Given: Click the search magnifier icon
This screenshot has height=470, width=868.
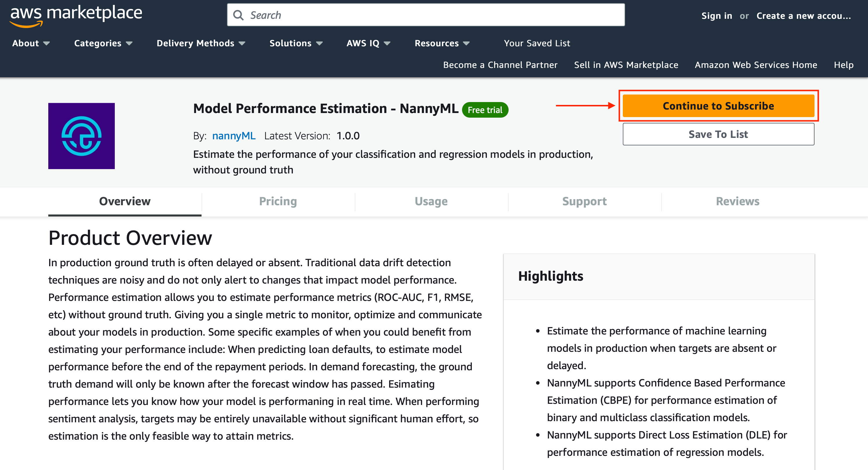Looking at the screenshot, I should pos(238,15).
